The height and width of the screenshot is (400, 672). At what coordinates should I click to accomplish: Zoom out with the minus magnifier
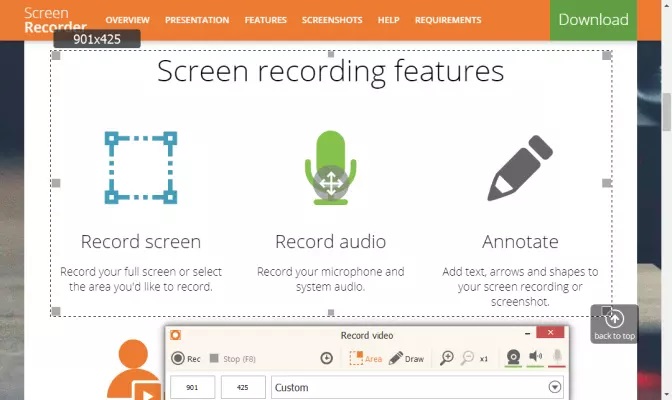(467, 358)
